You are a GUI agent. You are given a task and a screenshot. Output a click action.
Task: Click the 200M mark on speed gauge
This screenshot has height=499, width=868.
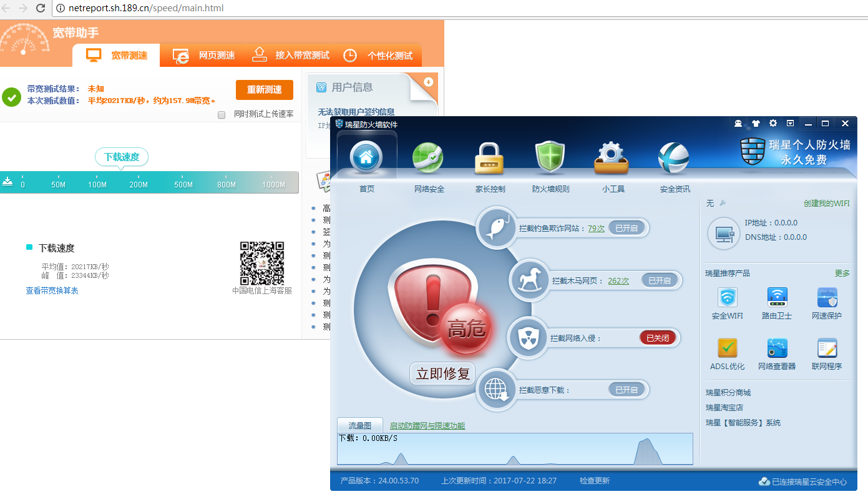pos(139,184)
